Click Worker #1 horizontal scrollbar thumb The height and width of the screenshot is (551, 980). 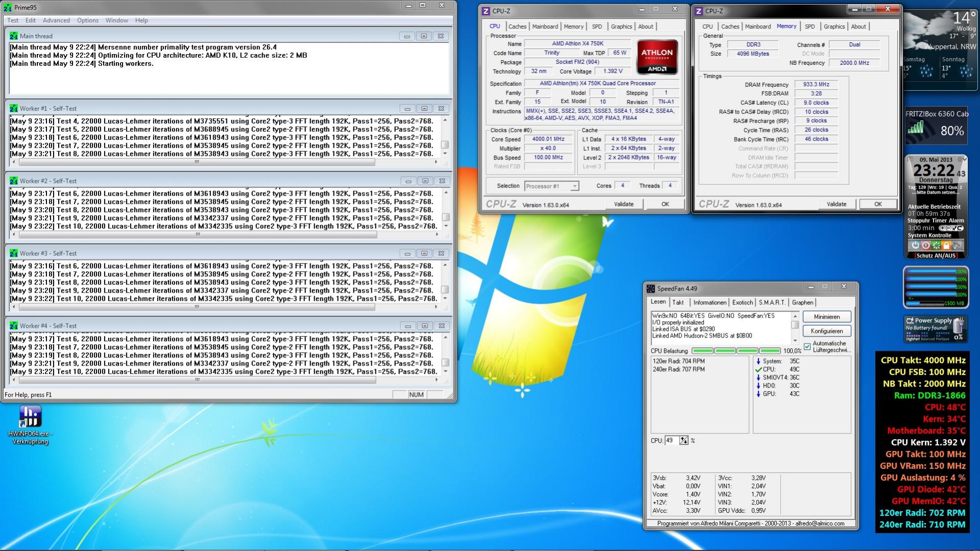tap(197, 162)
